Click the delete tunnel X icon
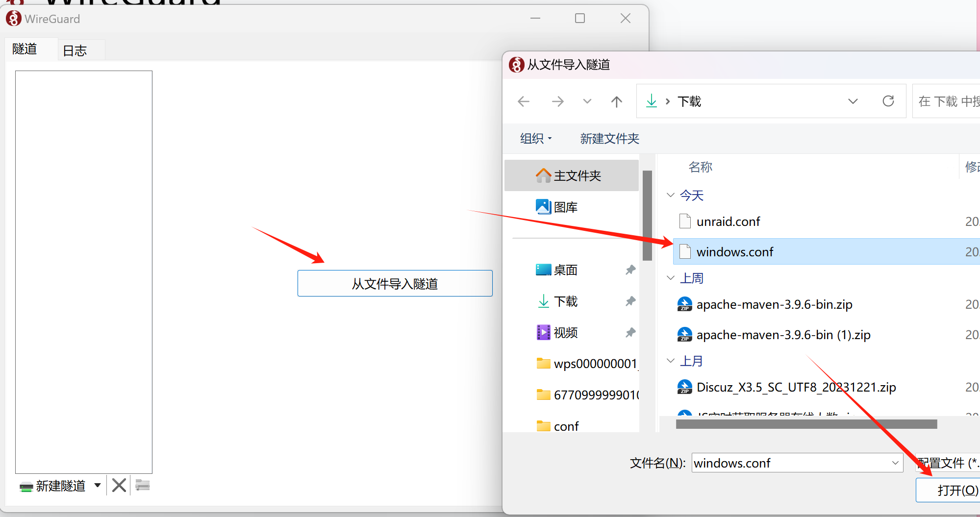980x517 pixels. 119,486
